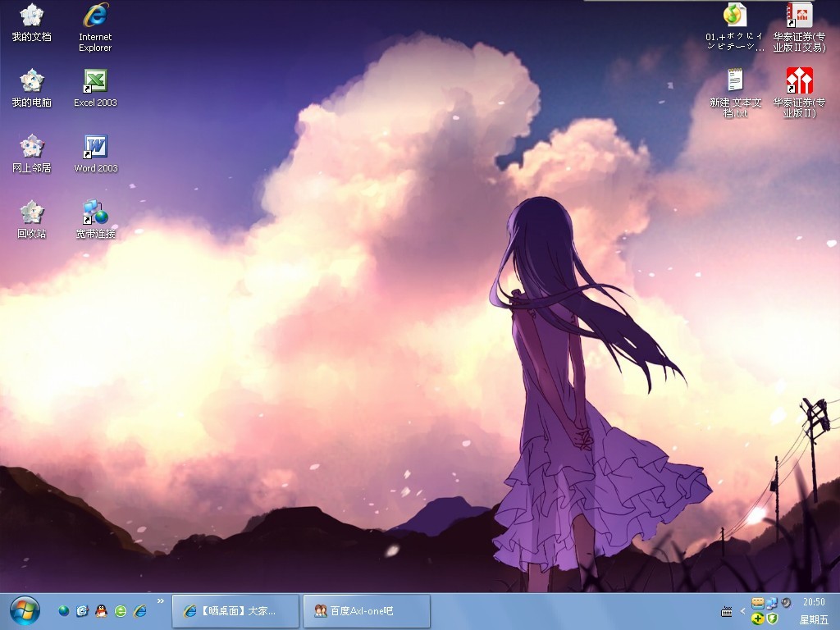Open the volume speaker tray icon
This screenshot has height=630, width=840.
pos(786,603)
